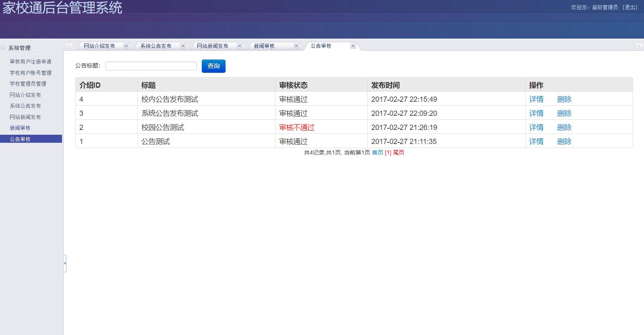This screenshot has width=644, height=335.
Task: Collapse the left sidebar panel handle
Action: tap(65, 263)
